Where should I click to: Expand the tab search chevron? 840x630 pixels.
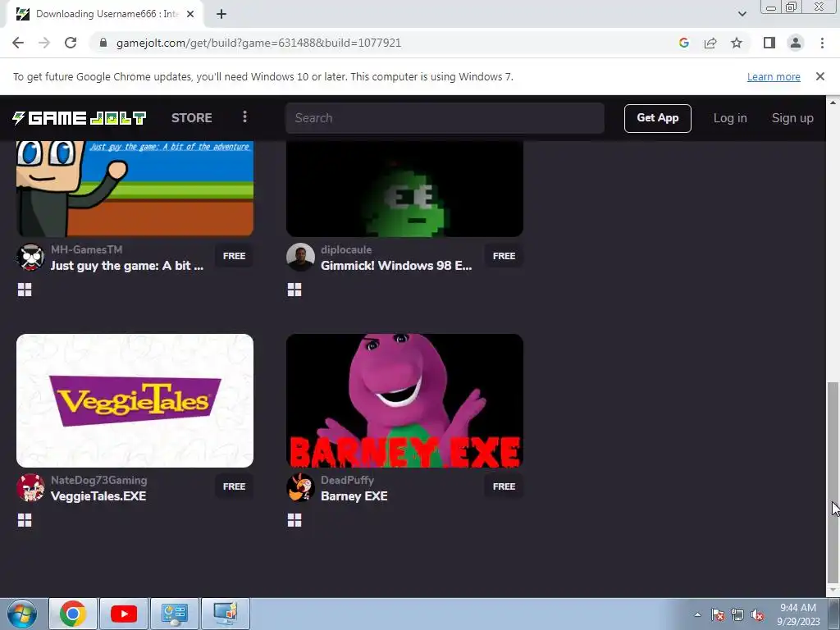(742, 14)
